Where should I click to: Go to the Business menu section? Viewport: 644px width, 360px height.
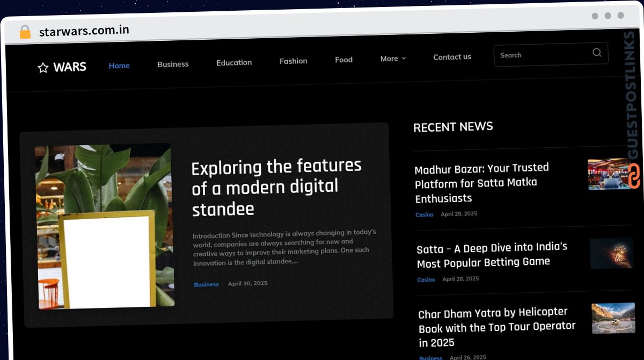tap(173, 64)
